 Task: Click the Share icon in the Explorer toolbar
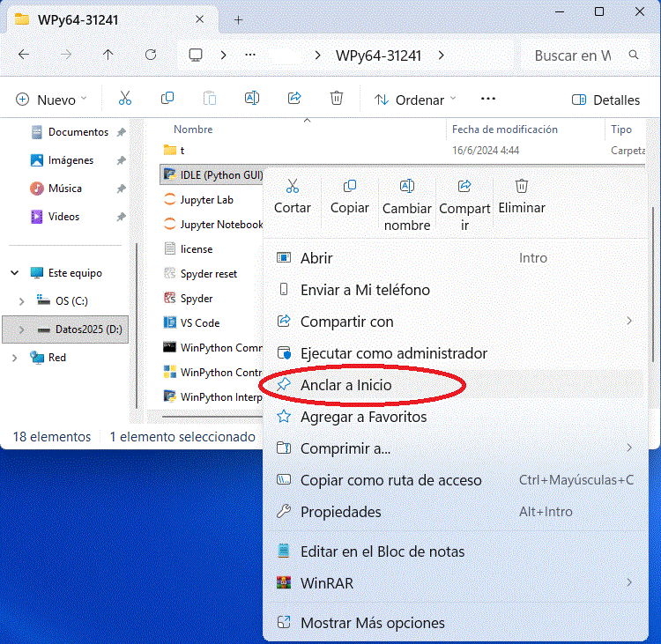pyautogui.click(x=294, y=99)
